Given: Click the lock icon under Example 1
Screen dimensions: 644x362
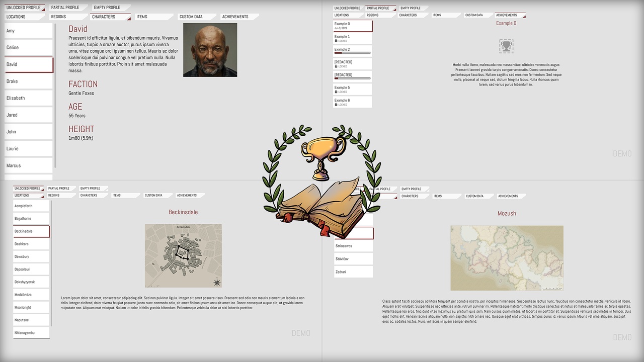Looking at the screenshot, I should click(336, 41).
